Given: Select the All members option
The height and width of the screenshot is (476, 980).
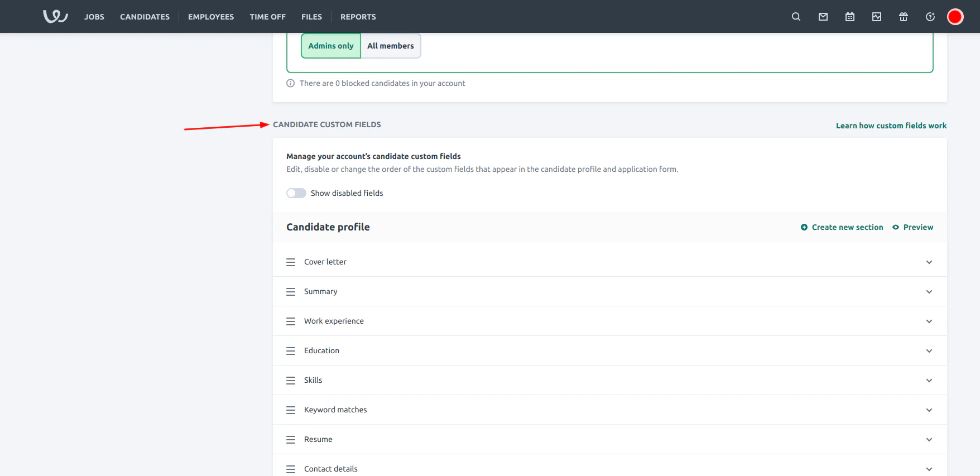Looking at the screenshot, I should [391, 46].
